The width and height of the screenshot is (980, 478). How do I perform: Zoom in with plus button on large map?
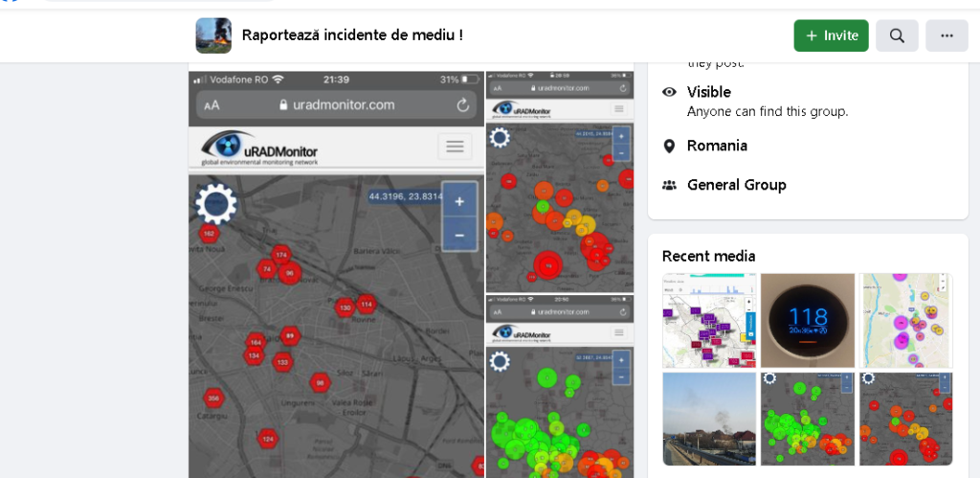pyautogui.click(x=459, y=201)
